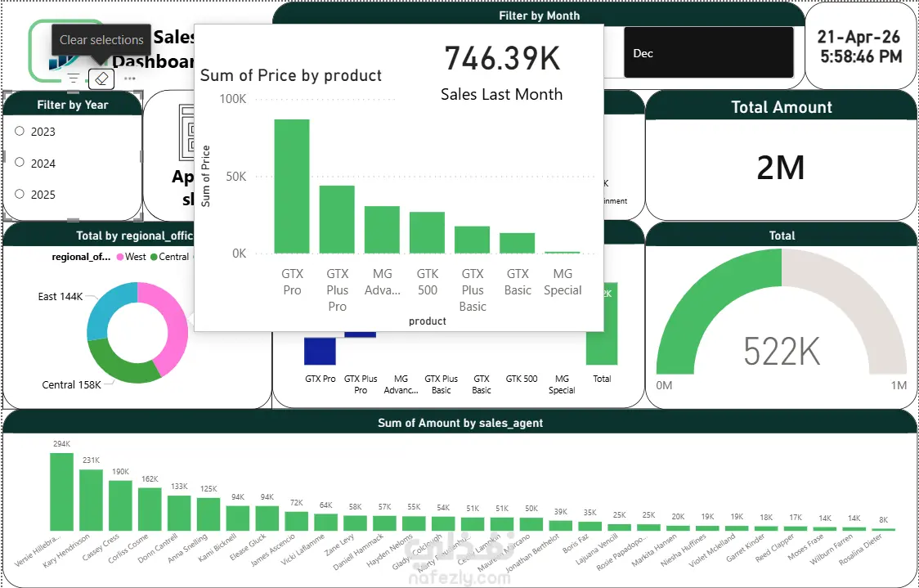
Task: Click the MG Special waterfall axis label
Action: coord(562,384)
